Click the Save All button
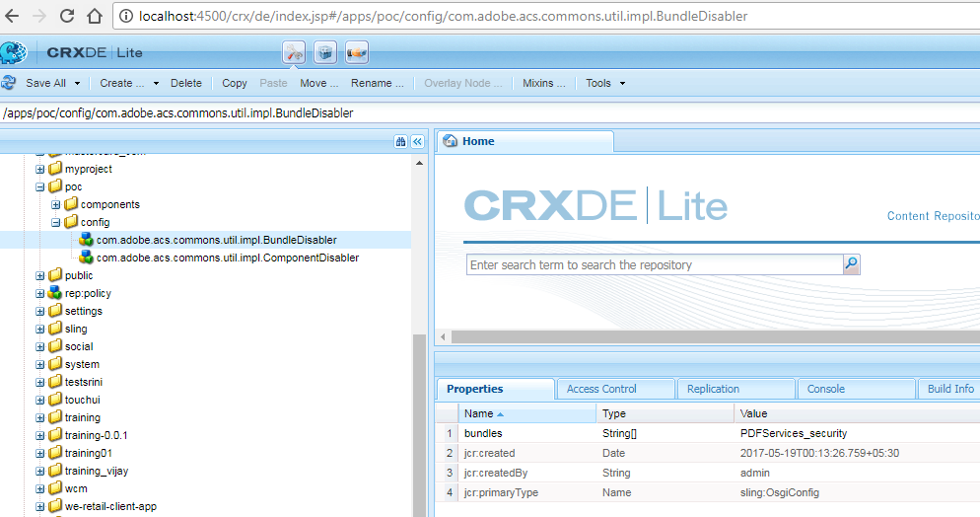 click(x=45, y=83)
